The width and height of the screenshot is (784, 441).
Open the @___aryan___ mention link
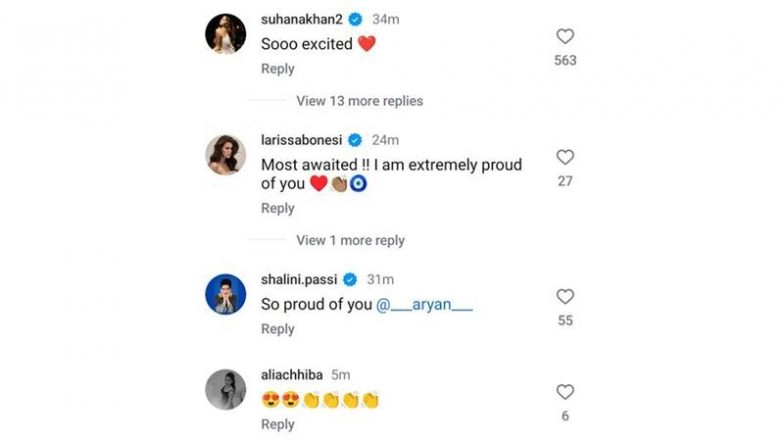424,306
